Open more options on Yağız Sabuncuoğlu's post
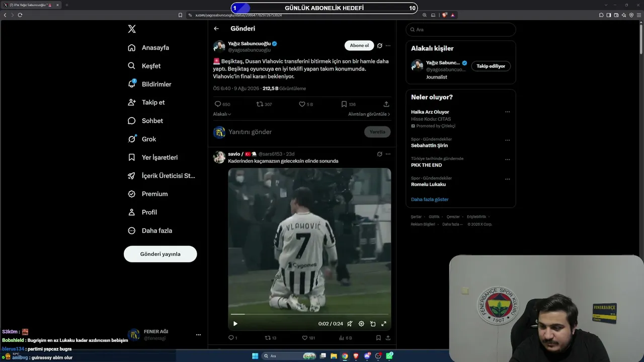Image resolution: width=644 pixels, height=362 pixels. click(388, 46)
